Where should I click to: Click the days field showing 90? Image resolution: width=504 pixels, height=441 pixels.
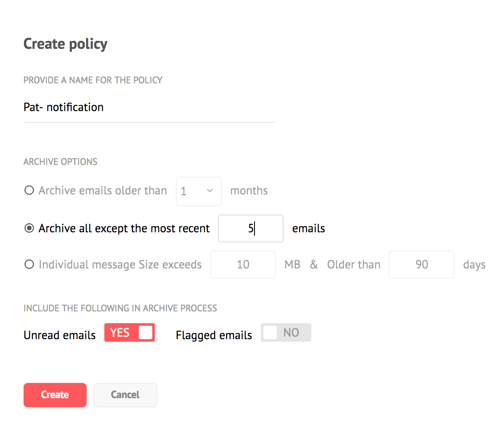(422, 265)
